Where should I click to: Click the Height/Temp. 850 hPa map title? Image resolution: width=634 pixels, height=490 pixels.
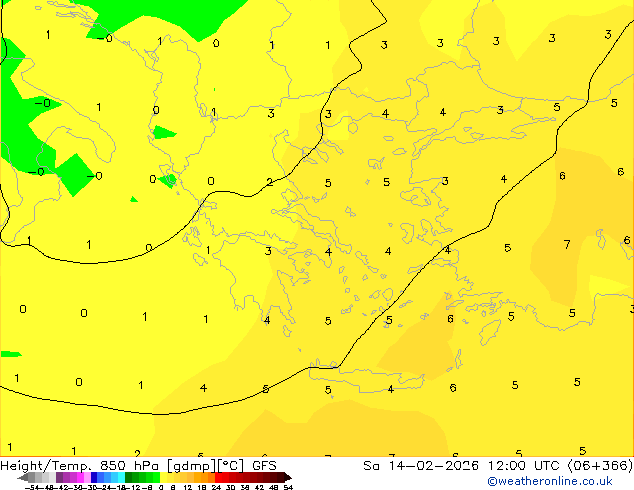pyautogui.click(x=138, y=466)
